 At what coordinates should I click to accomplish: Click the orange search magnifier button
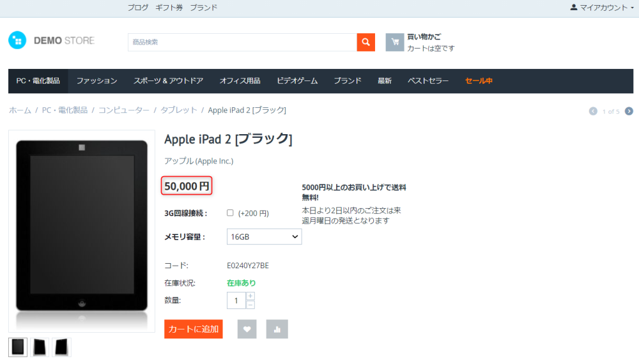pos(366,42)
